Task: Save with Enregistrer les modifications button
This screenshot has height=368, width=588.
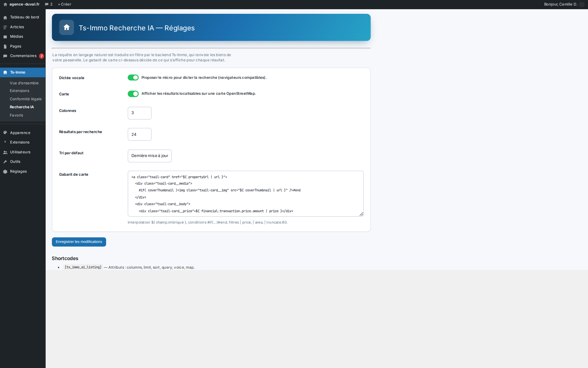Action: pyautogui.click(x=79, y=242)
